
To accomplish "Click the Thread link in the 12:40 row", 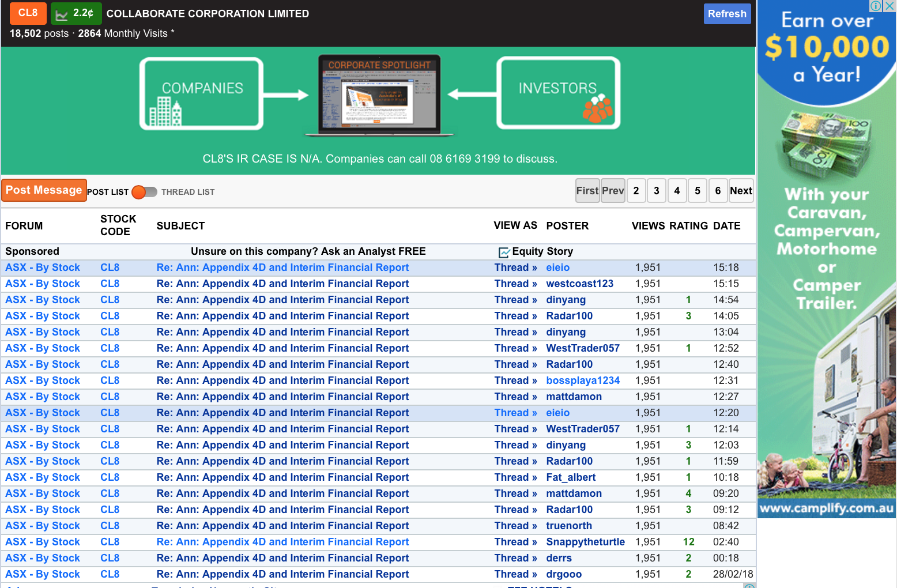I will (x=515, y=364).
